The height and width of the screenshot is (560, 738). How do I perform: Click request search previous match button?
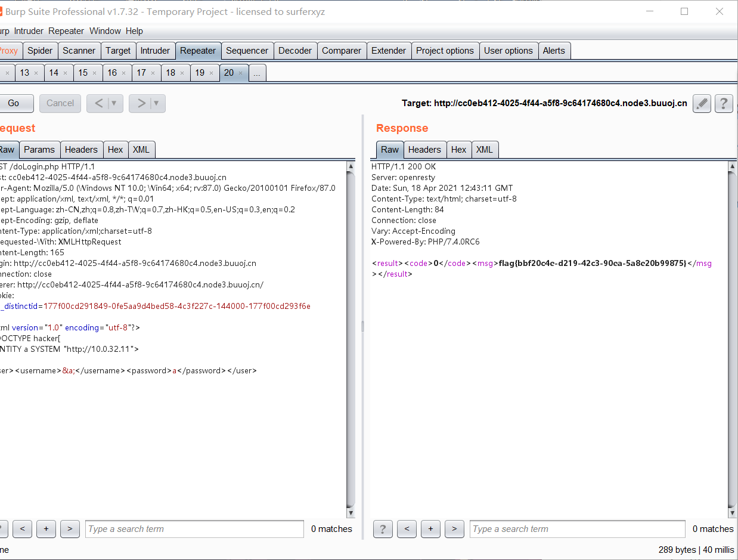[22, 529]
